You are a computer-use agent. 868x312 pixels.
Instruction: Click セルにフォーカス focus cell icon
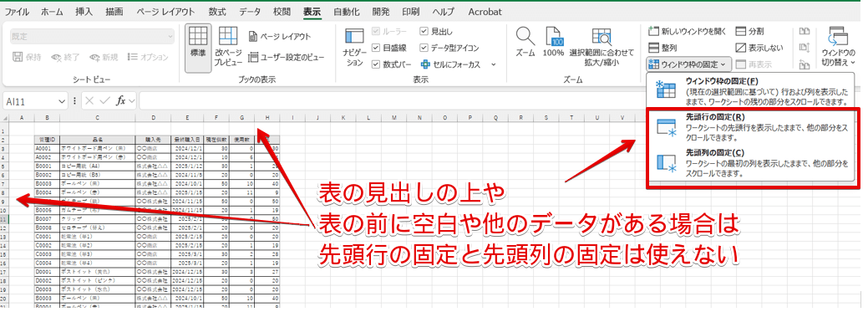pyautogui.click(x=425, y=64)
